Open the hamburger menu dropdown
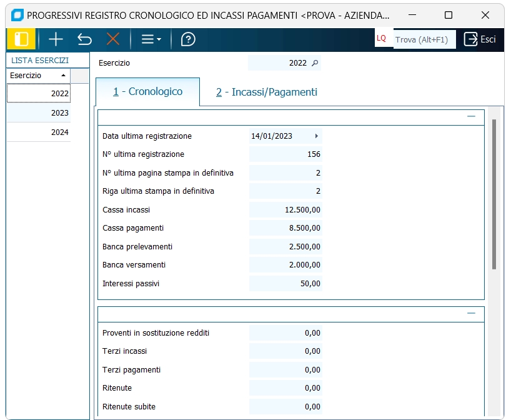 coord(151,39)
